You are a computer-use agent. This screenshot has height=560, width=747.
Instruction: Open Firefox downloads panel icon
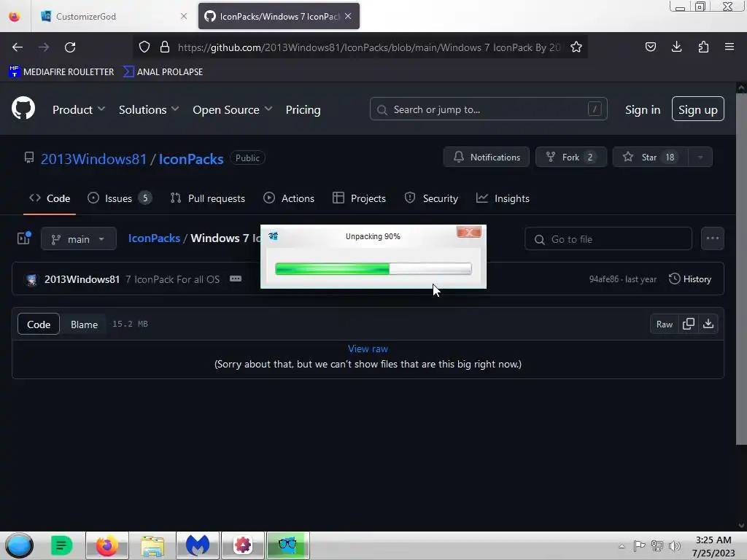pyautogui.click(x=676, y=47)
